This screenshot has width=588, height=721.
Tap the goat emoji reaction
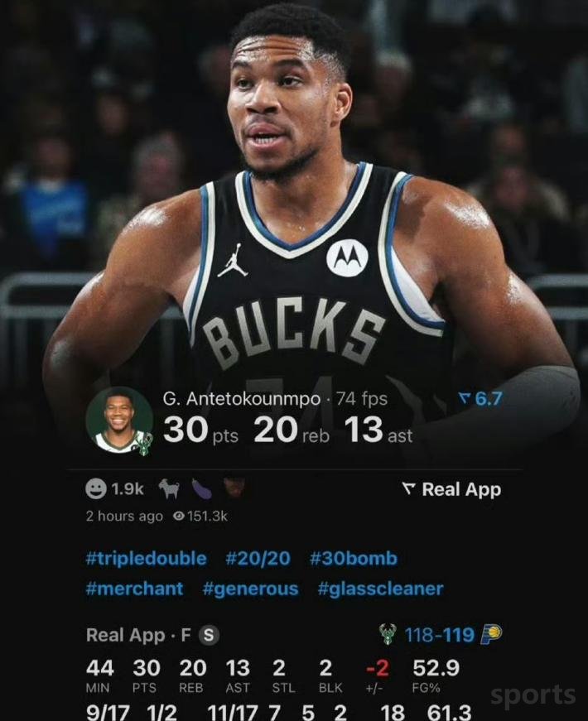(x=169, y=488)
